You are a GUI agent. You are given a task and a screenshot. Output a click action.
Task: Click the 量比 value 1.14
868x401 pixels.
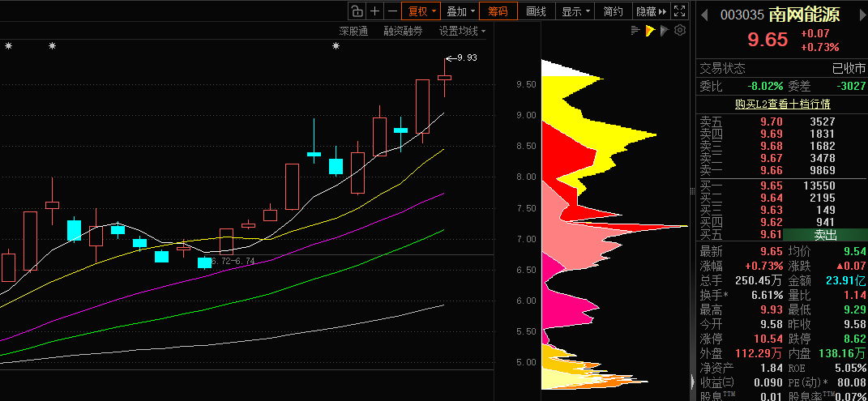855,295
